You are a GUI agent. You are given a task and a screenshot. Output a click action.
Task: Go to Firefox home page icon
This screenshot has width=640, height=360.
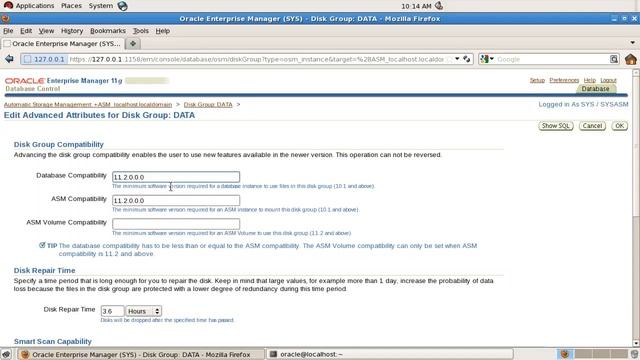point(631,59)
